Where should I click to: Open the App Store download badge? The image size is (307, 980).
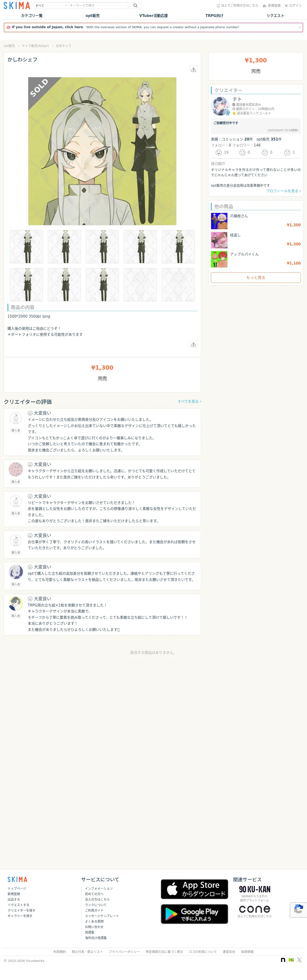(x=194, y=889)
